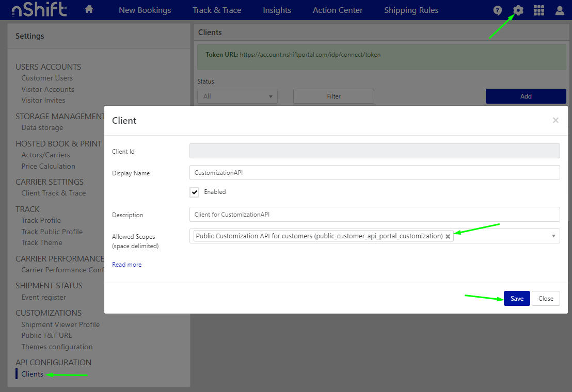
Task: Close the Client dialog with X
Action: coord(555,120)
